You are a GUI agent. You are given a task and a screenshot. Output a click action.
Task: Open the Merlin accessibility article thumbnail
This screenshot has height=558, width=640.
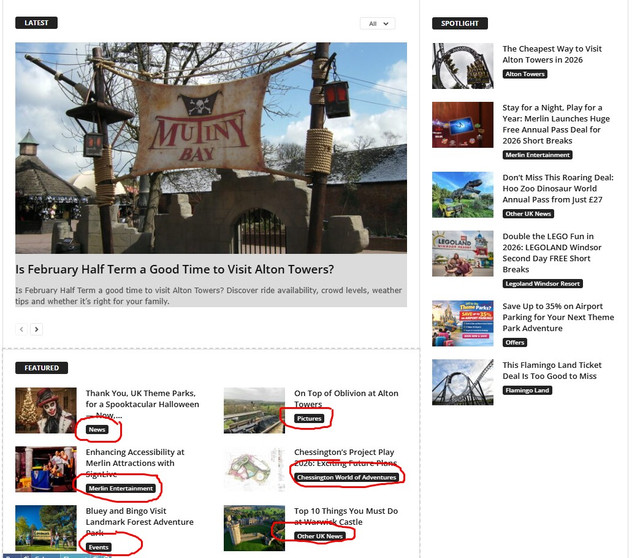[x=46, y=469]
